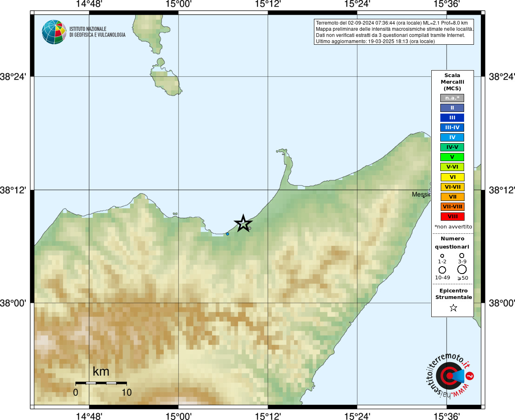
Task: Click the epicenter star marker on the map
Action: [243, 224]
